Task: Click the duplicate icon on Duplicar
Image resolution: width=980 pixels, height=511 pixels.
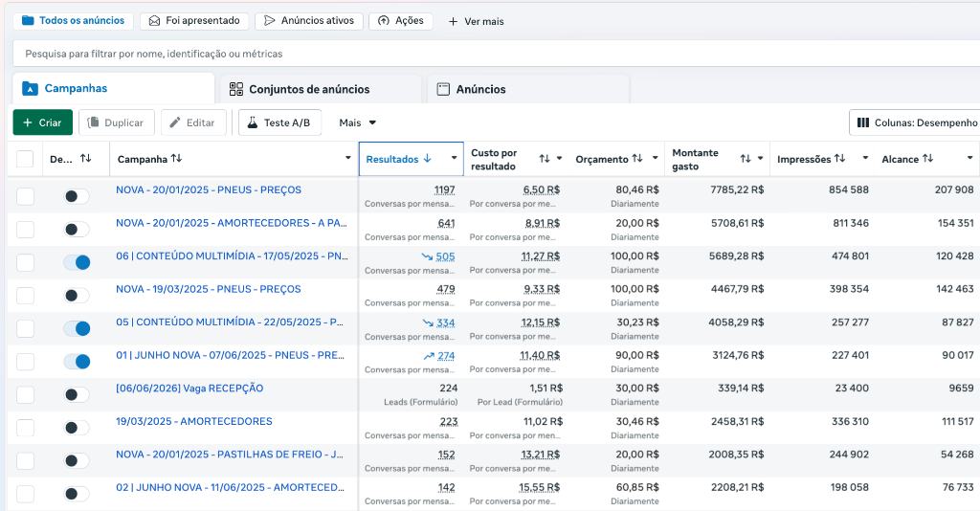Action: click(x=93, y=122)
